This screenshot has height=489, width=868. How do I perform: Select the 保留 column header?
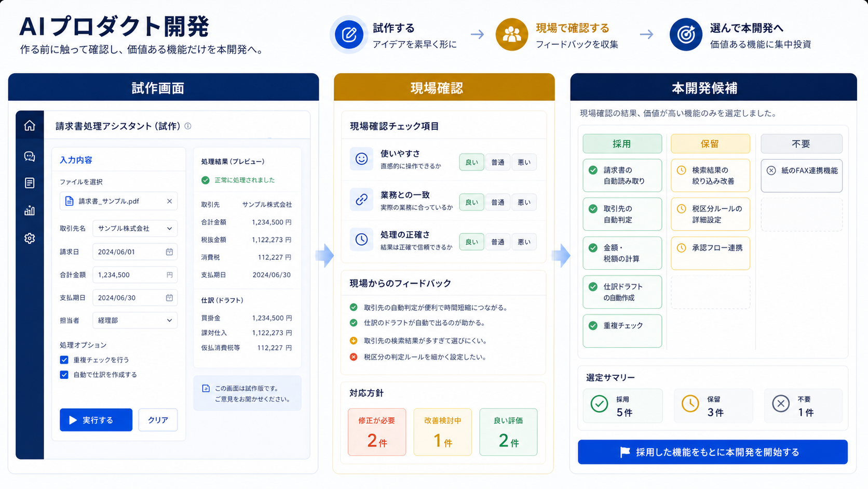pyautogui.click(x=710, y=144)
